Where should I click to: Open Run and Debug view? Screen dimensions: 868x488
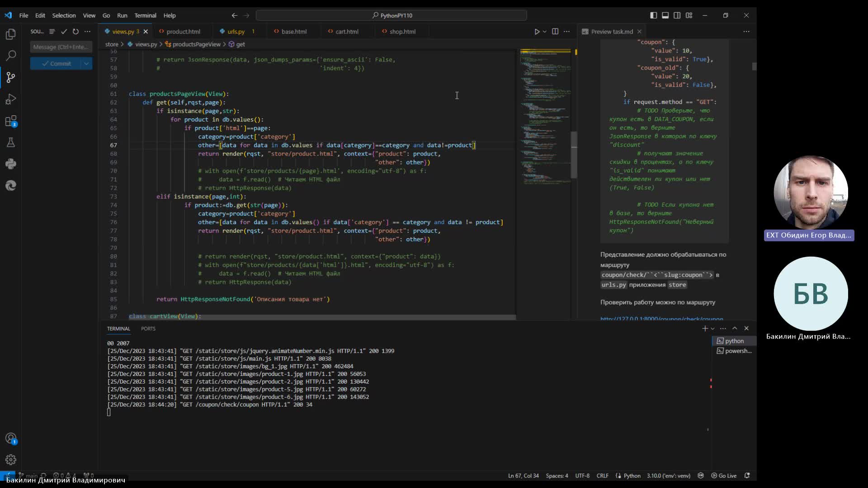coord(11,99)
